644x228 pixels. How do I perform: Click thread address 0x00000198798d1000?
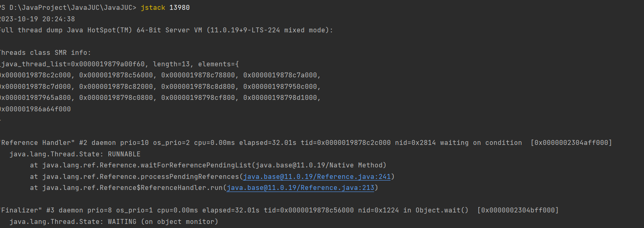280,98
